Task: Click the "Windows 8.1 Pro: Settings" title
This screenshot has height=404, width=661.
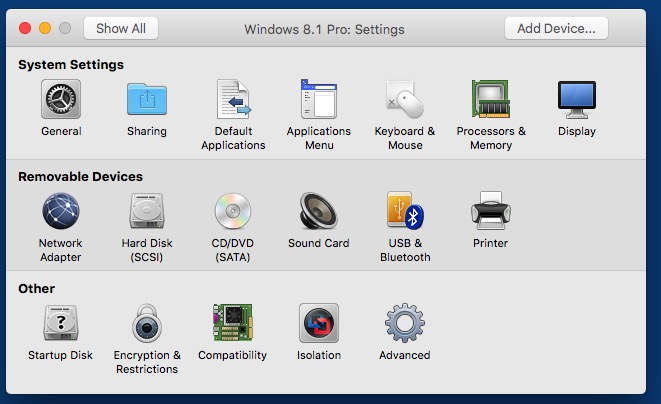Action: coord(324,29)
